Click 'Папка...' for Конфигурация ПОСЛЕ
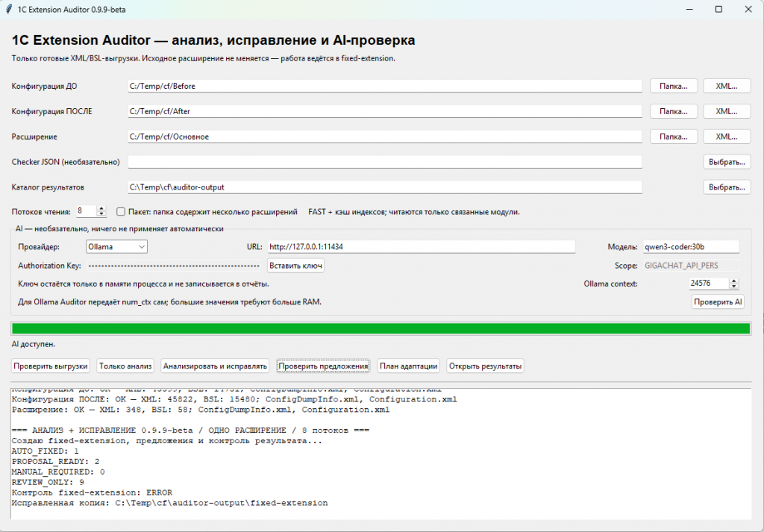764x532 pixels. [674, 112]
